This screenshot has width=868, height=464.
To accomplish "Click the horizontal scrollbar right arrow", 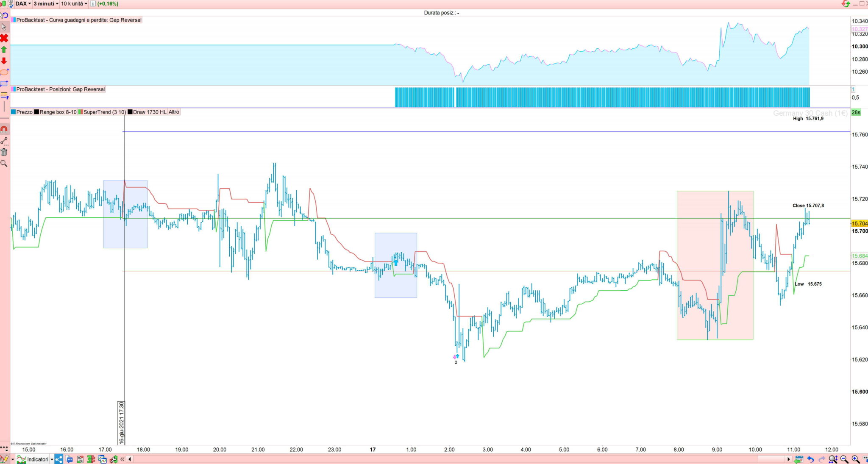I will pos(788,459).
